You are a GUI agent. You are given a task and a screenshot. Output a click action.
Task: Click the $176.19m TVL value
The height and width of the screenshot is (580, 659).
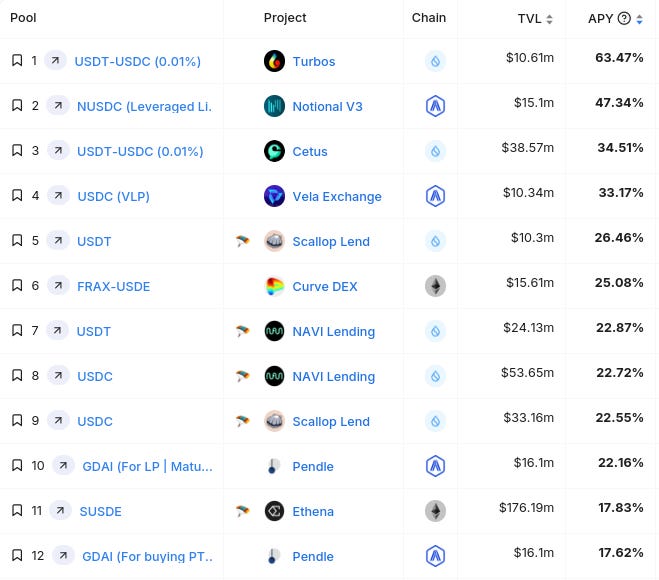(526, 507)
